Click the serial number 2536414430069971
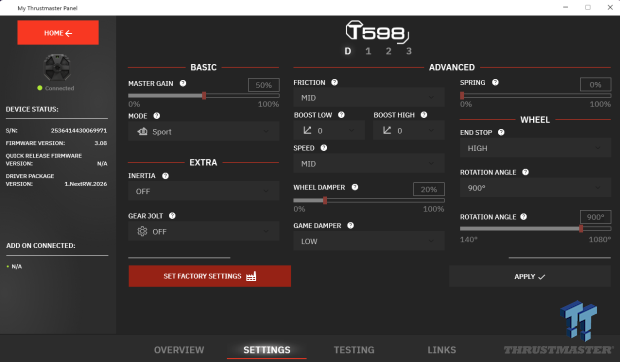Screen dimensions: 620x362 [79, 130]
